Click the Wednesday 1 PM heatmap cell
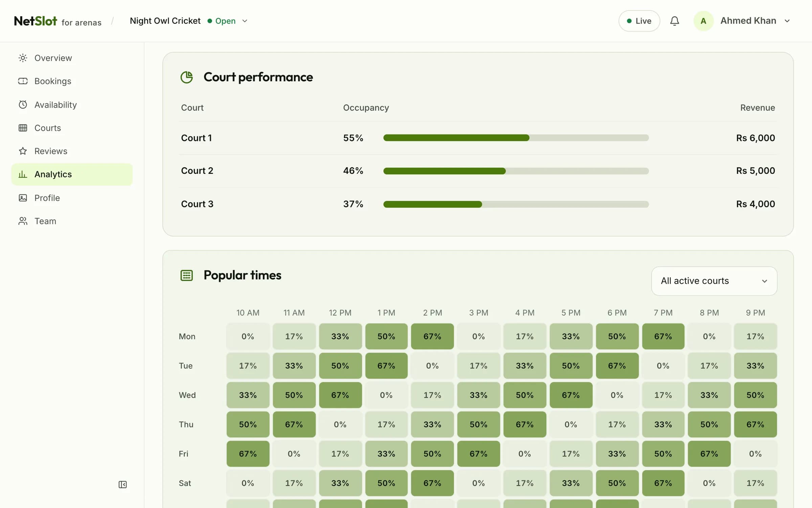 (386, 395)
